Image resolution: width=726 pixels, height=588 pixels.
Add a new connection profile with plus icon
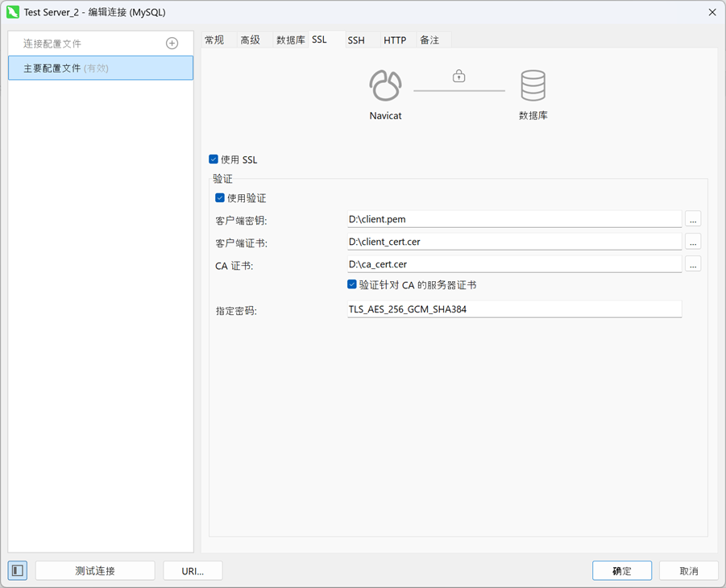point(172,43)
